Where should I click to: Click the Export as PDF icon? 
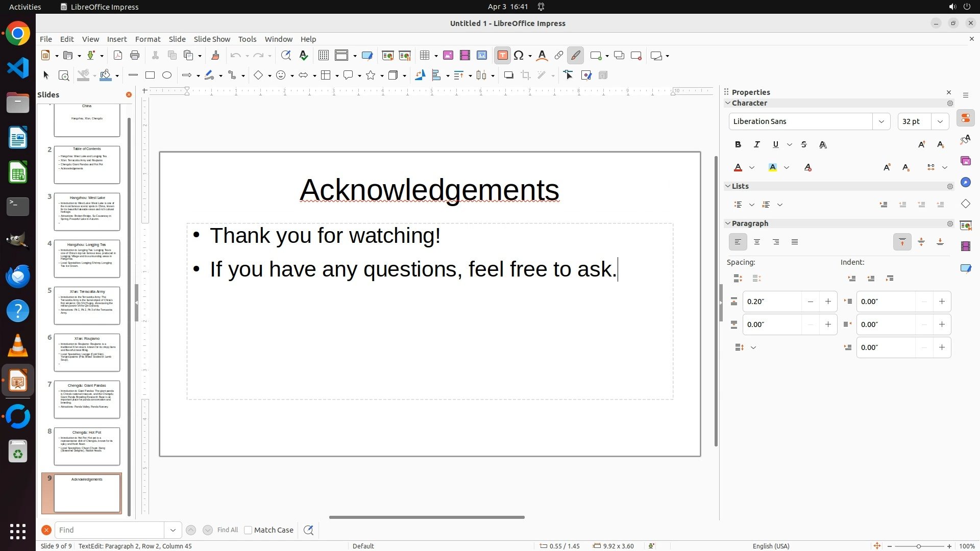[x=118, y=56]
